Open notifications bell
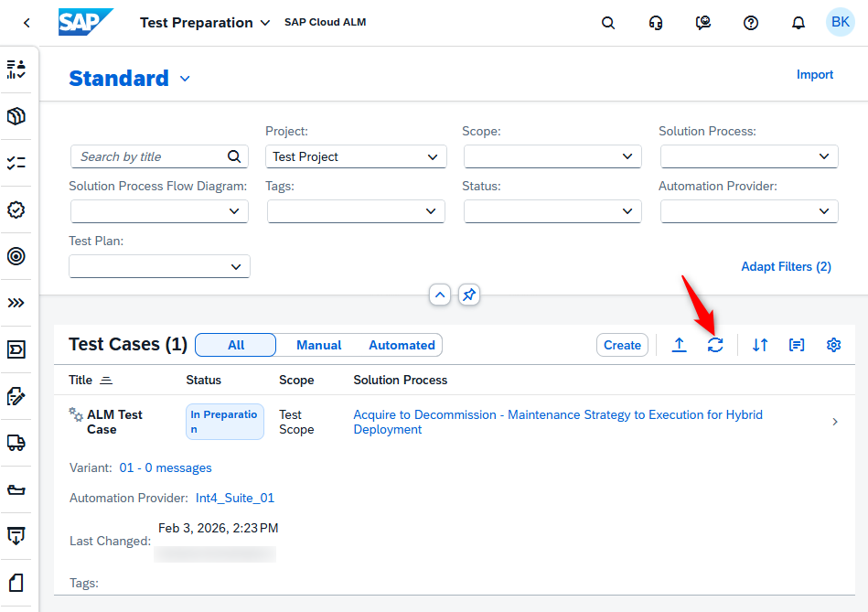This screenshot has height=612, width=868. pyautogui.click(x=798, y=23)
